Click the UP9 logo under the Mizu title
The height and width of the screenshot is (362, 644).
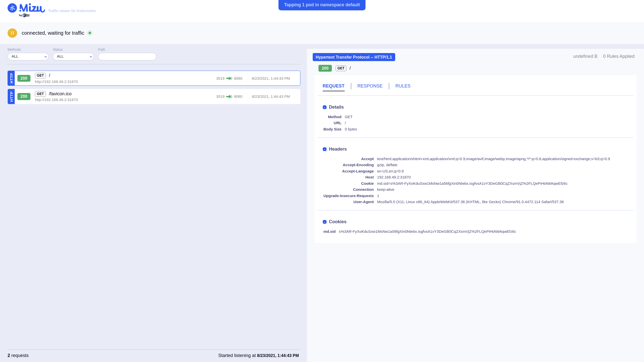26,15
